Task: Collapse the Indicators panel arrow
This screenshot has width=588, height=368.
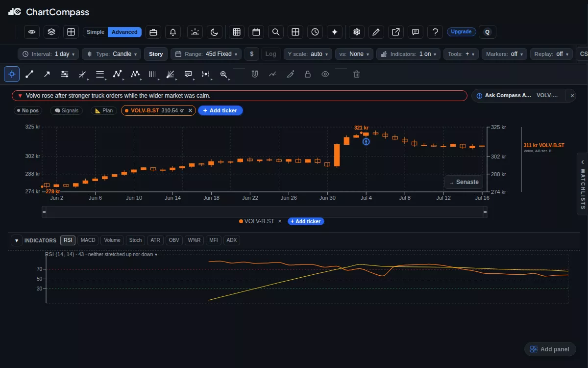Action: 16,240
